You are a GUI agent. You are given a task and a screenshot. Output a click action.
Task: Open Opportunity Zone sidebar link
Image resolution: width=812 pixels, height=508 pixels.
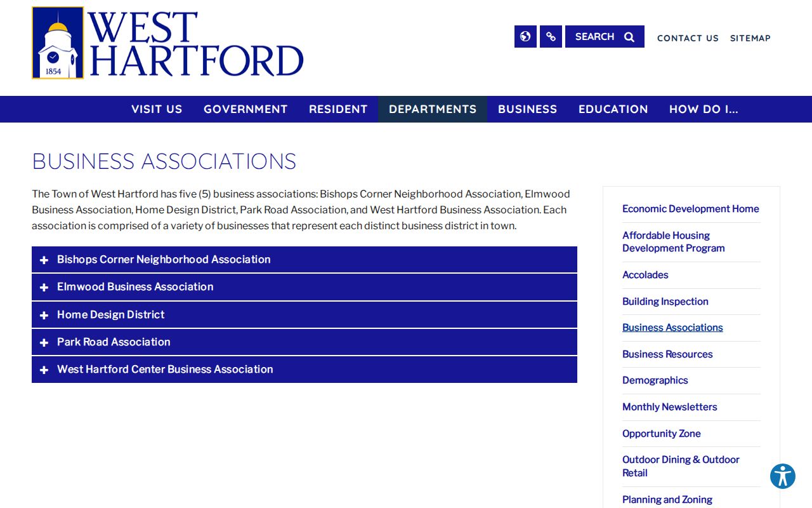(x=661, y=434)
